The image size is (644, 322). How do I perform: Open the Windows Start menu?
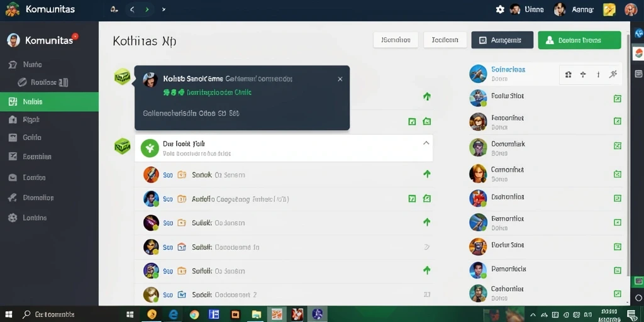click(9, 314)
